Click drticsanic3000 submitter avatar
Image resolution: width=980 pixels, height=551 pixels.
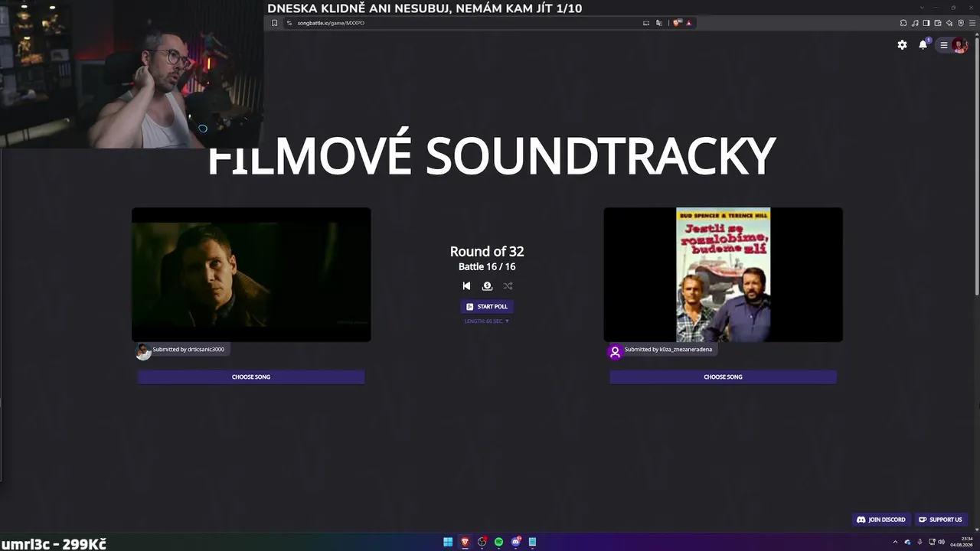click(x=143, y=352)
